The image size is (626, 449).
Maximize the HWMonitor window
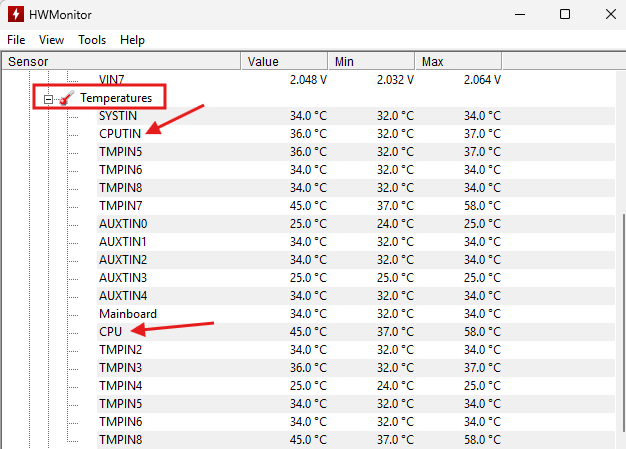[x=565, y=14]
